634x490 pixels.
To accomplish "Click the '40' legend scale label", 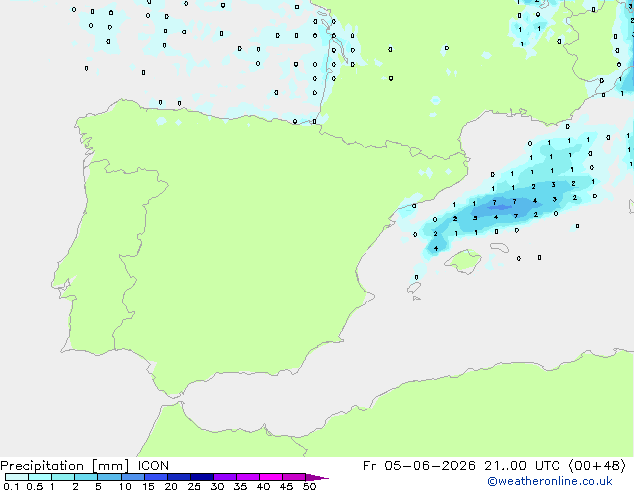I will click(263, 486).
